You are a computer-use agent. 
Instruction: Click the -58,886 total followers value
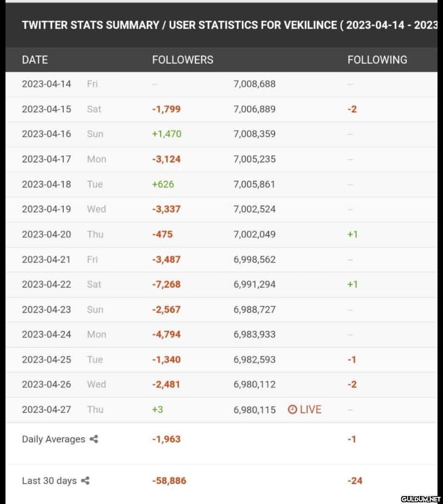click(x=169, y=481)
